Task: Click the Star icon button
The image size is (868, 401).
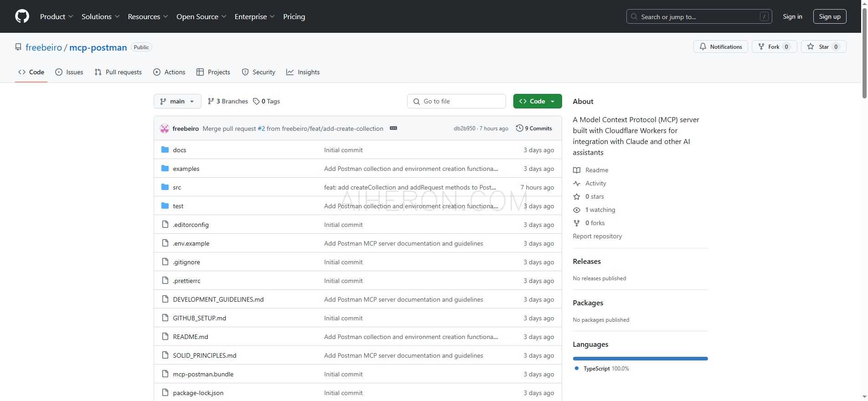Action: click(x=811, y=46)
